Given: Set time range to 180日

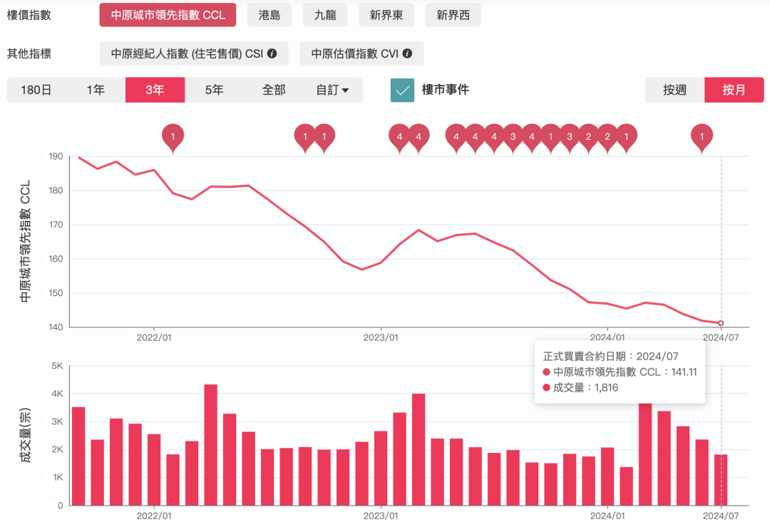Looking at the screenshot, I should [36, 90].
